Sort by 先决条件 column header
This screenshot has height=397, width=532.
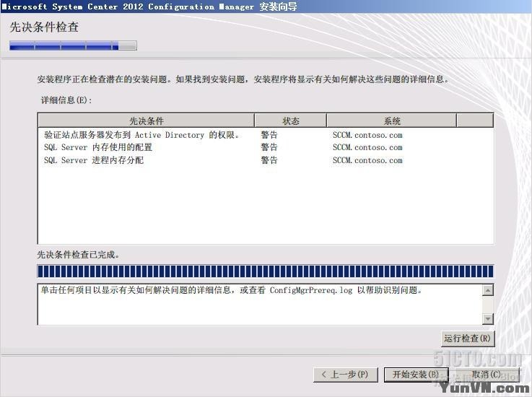point(147,121)
